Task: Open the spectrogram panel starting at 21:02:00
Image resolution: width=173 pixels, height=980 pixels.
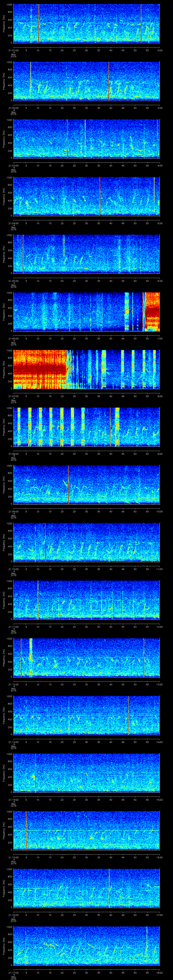Action: pos(86,81)
